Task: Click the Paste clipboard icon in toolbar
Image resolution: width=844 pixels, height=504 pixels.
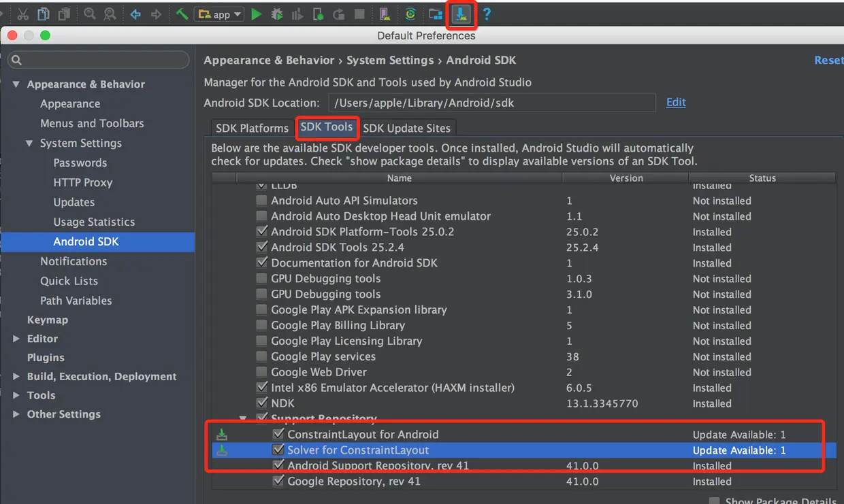Action: click(64, 14)
